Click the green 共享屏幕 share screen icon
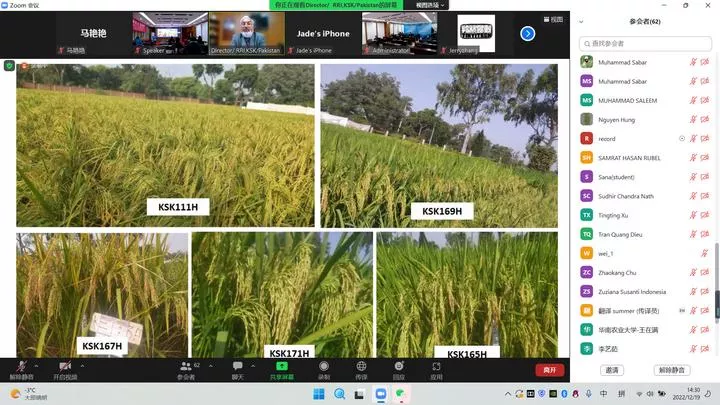Screen dimensions: 720x405 (x=282, y=369)
